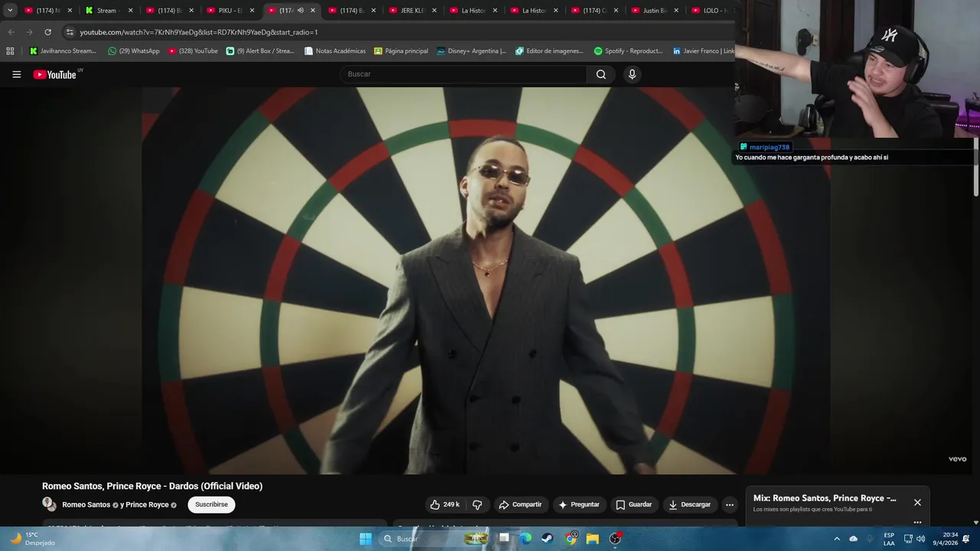Open File Explorer from the taskbar
Image resolution: width=980 pixels, height=551 pixels.
tap(593, 539)
